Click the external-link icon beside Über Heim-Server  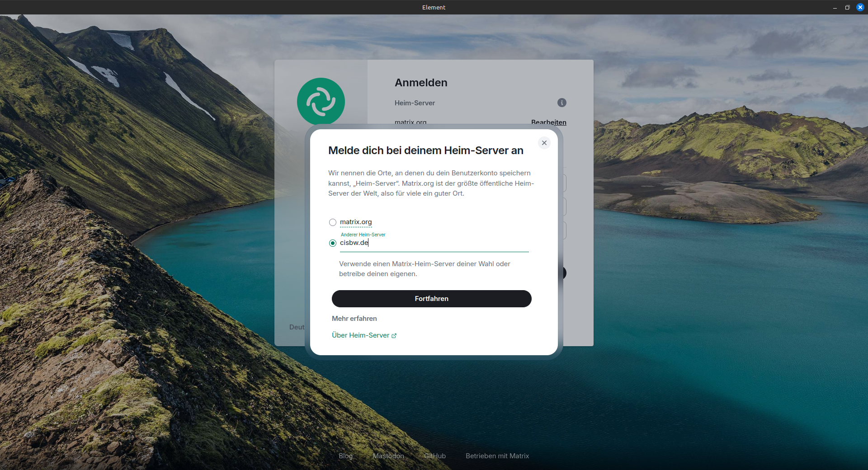(394, 335)
